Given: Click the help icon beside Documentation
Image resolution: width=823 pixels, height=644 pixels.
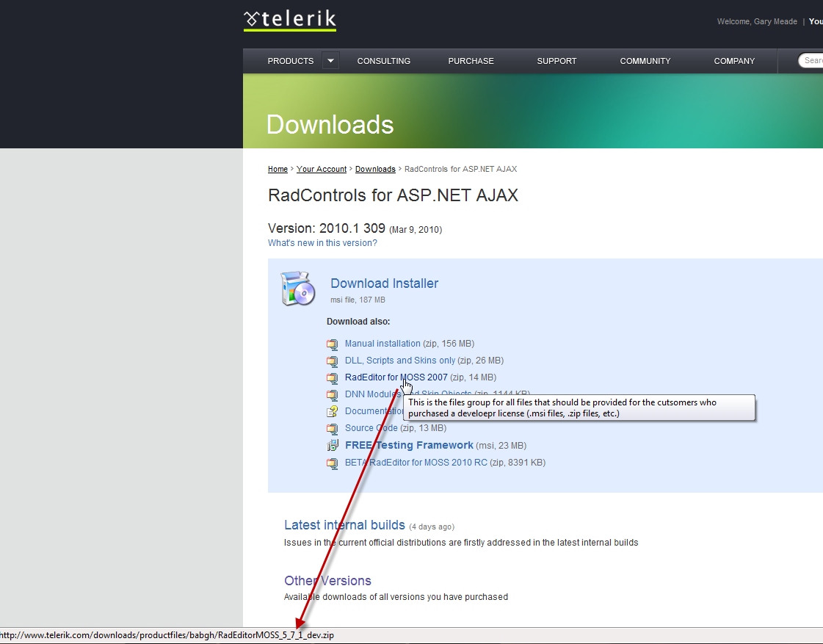Looking at the screenshot, I should point(333,411).
